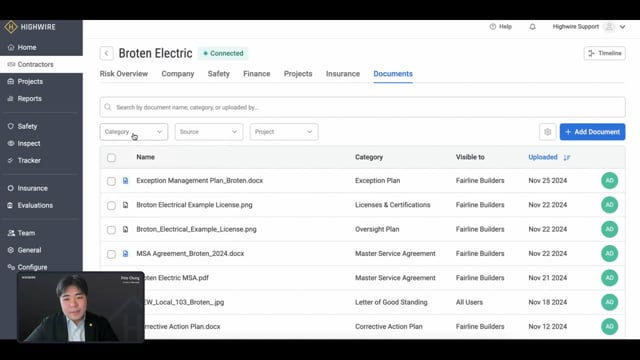This screenshot has height=360, width=640.
Task: Click the Add Document button
Action: (592, 132)
